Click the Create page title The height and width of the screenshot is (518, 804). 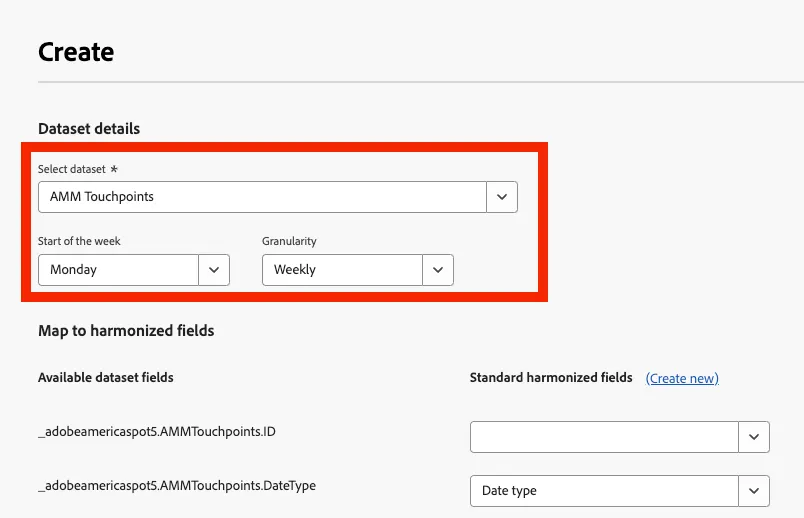pyautogui.click(x=76, y=52)
